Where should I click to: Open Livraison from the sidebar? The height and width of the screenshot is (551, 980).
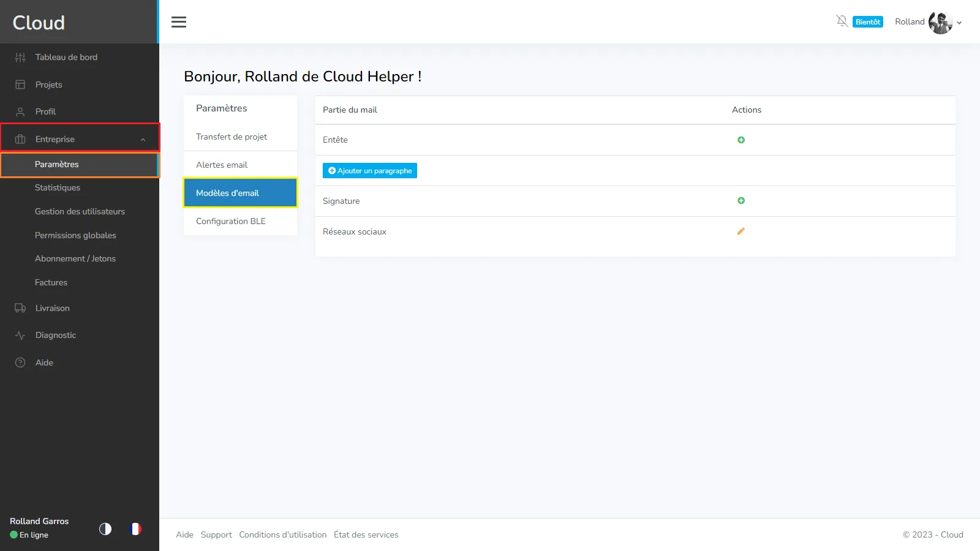coord(52,309)
